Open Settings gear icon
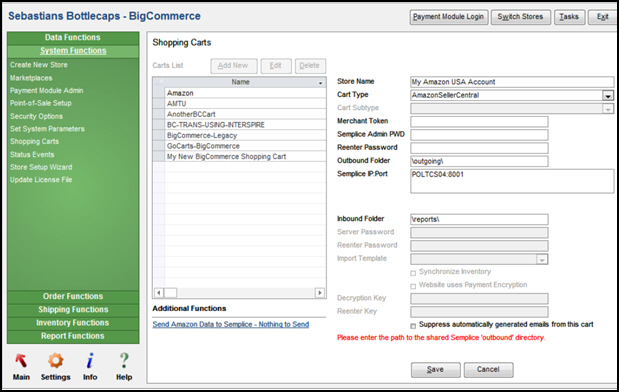 click(56, 361)
